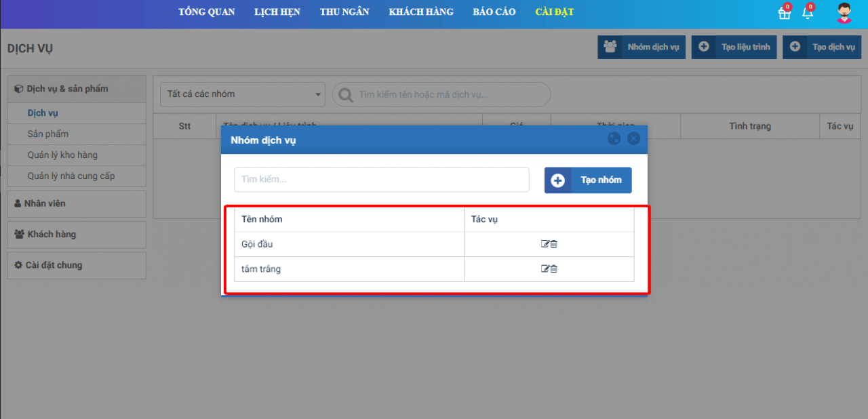Open the gift box notifications icon

tap(784, 13)
